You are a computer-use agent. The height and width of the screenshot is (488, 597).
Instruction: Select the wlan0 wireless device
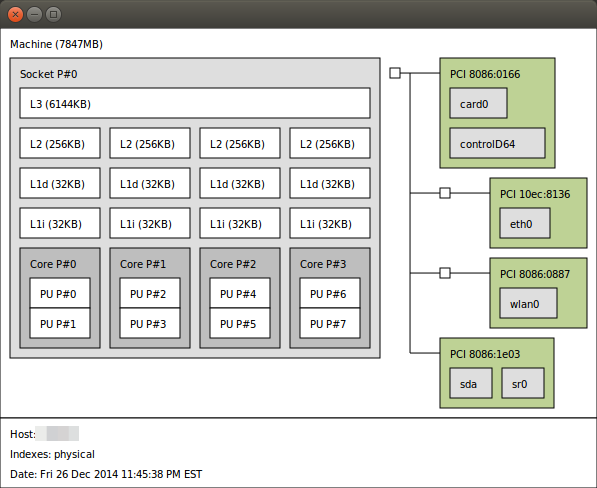[528, 303]
